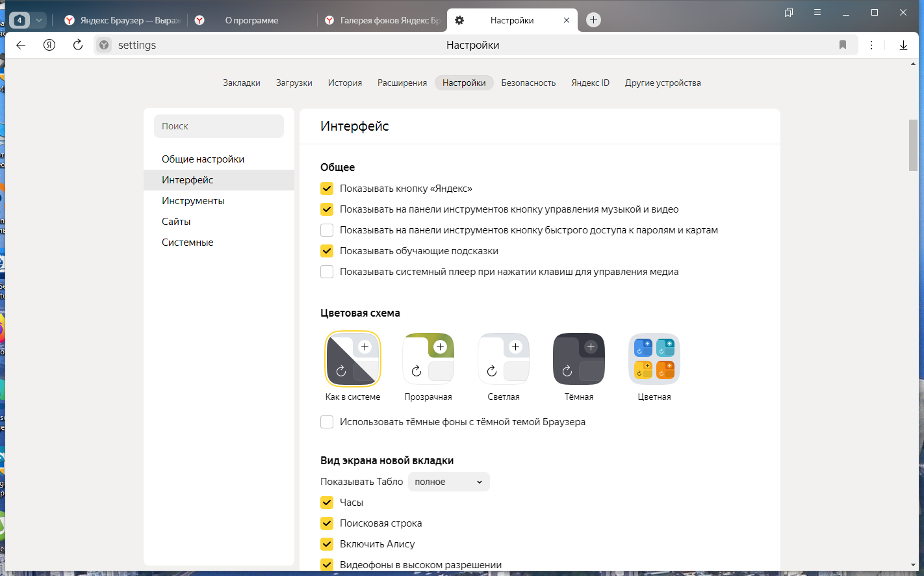Click the back arrow navigation button
The width and height of the screenshot is (924, 576).
point(21,45)
